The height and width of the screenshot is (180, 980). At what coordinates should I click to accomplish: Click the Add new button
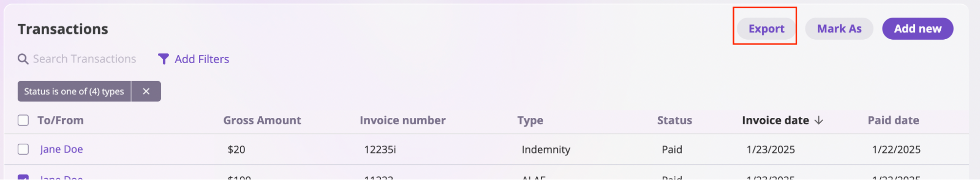click(x=918, y=29)
